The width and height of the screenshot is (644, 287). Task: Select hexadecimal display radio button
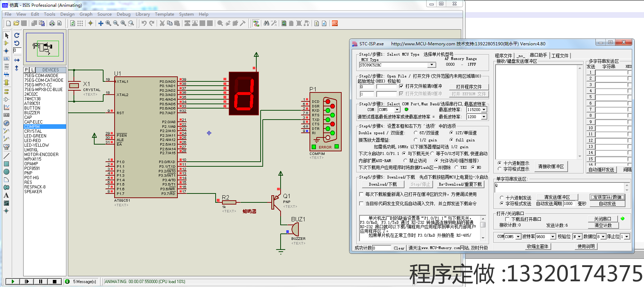tap(500, 163)
